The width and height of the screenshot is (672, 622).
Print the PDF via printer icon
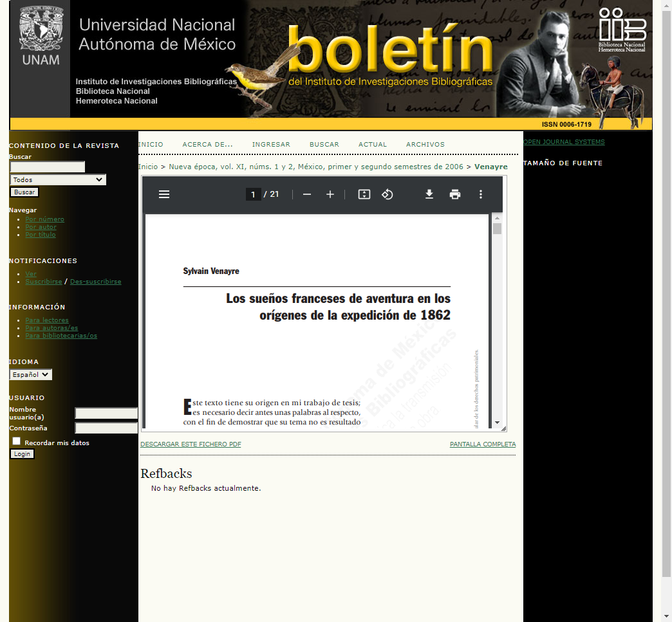pyautogui.click(x=454, y=194)
